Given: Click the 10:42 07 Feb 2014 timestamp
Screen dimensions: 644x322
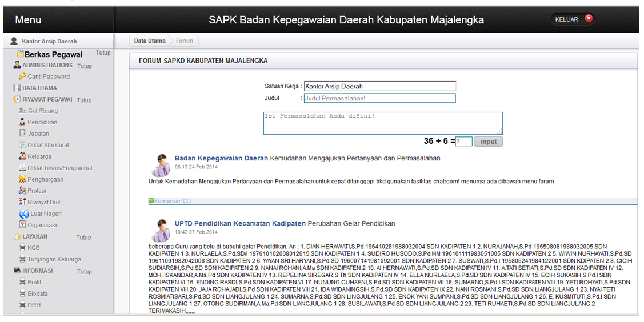Looking at the screenshot, I should (196, 232).
